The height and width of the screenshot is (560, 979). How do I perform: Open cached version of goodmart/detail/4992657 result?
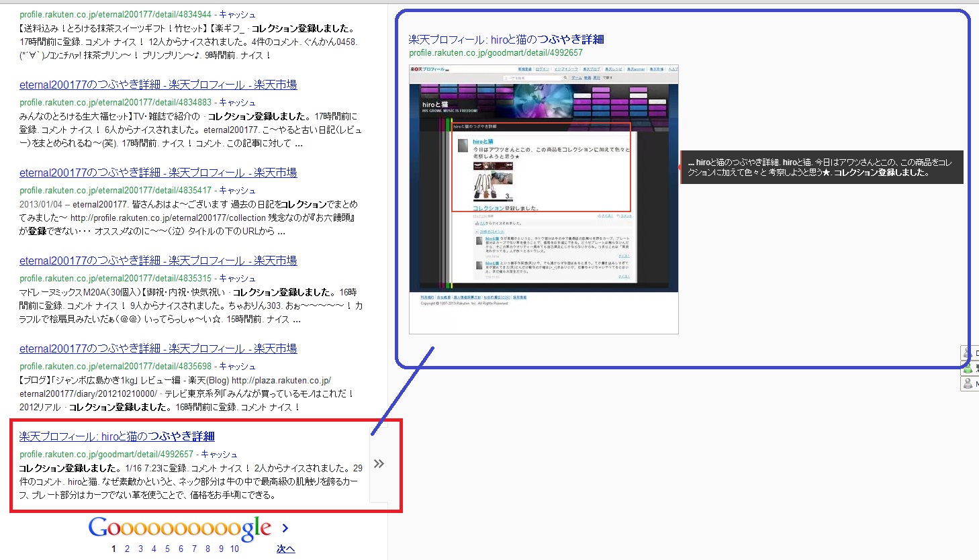tap(219, 455)
